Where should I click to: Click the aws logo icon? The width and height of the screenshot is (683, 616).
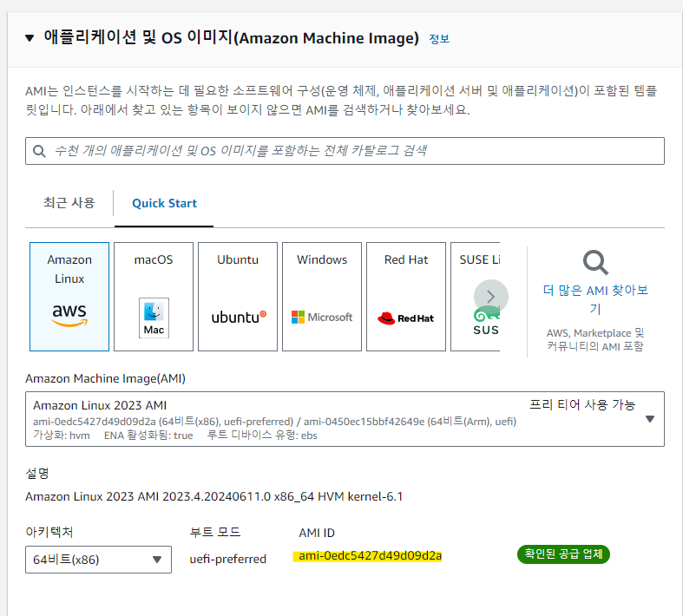[x=69, y=316]
